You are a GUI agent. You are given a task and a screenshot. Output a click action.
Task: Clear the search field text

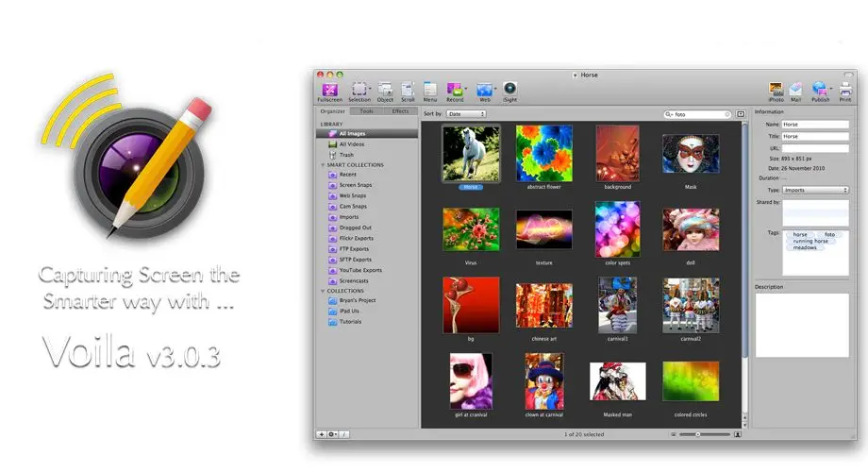pyautogui.click(x=727, y=114)
